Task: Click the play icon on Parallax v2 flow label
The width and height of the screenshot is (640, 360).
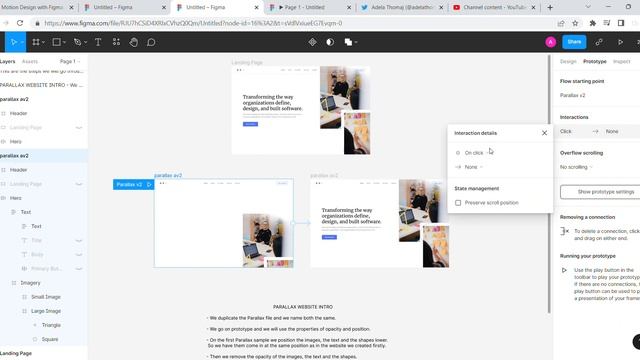Action: pyautogui.click(x=149, y=184)
